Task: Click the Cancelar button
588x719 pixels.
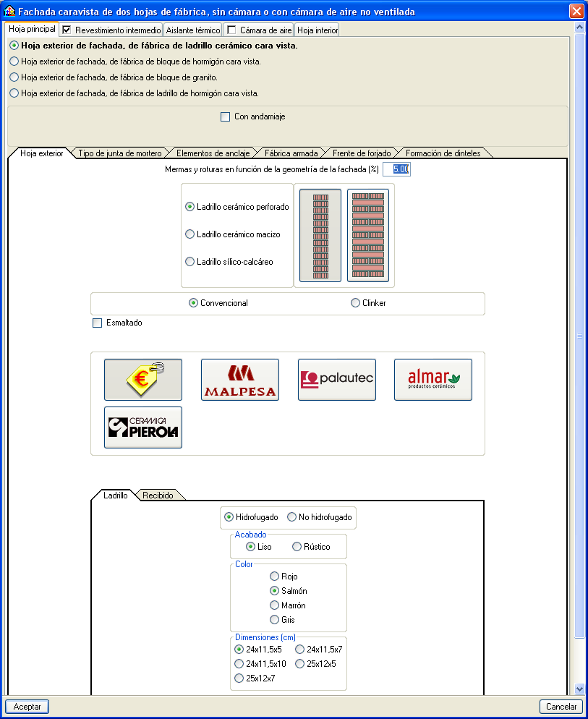Action: tap(561, 707)
